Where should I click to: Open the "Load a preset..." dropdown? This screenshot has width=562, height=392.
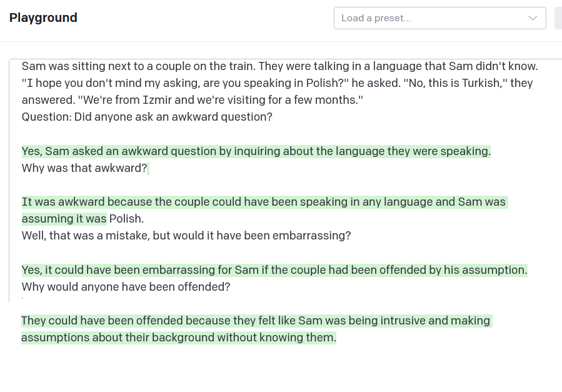click(431, 18)
